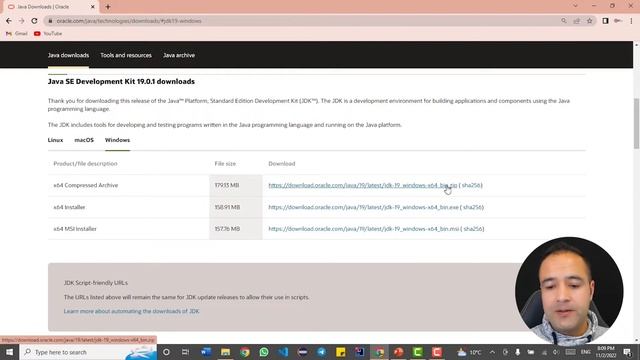
Task: Go back to the previous page
Action: [x=9, y=21]
